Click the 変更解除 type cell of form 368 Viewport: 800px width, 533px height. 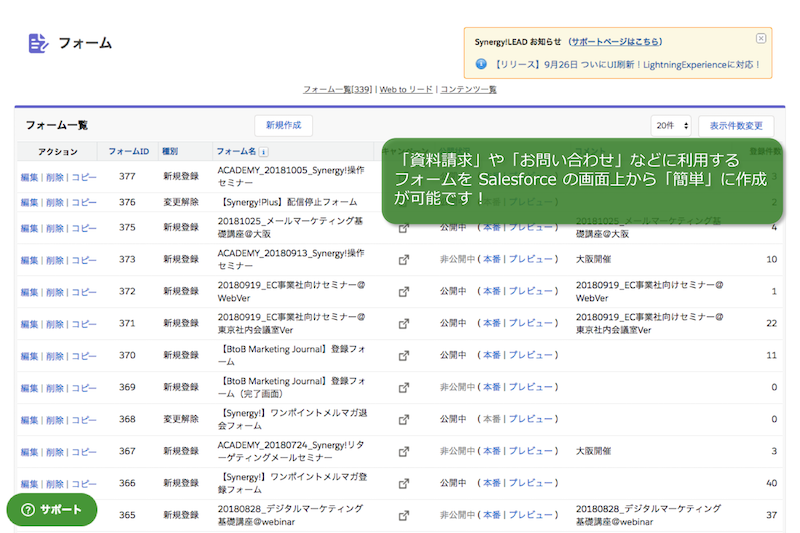(x=181, y=419)
